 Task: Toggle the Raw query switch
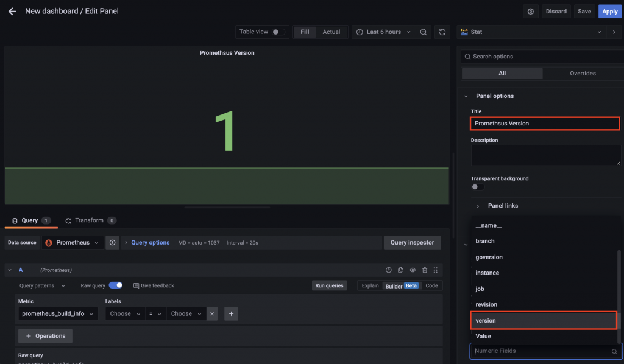point(116,285)
